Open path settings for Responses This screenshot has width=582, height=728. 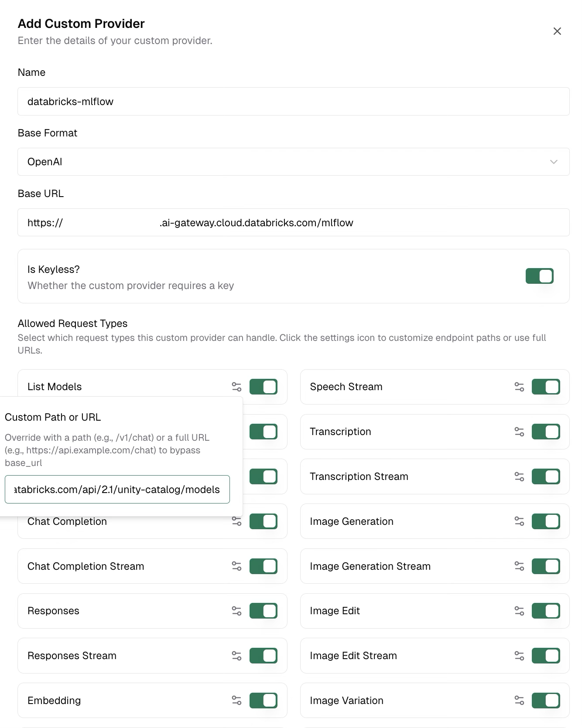[236, 611]
